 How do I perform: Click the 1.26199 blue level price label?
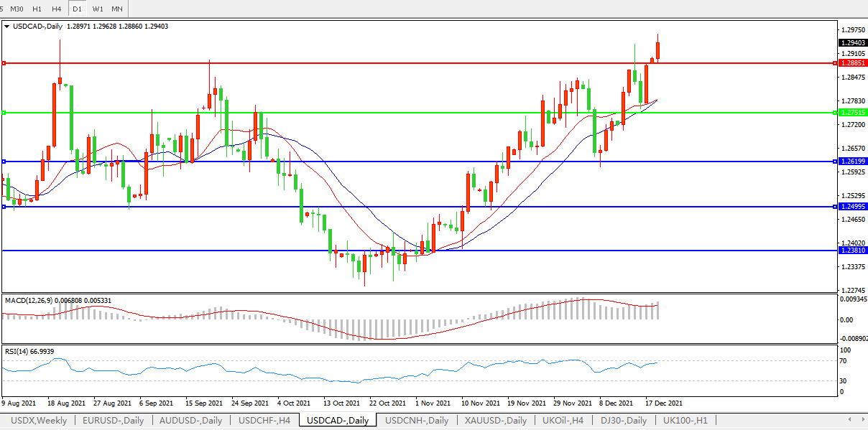pyautogui.click(x=852, y=162)
